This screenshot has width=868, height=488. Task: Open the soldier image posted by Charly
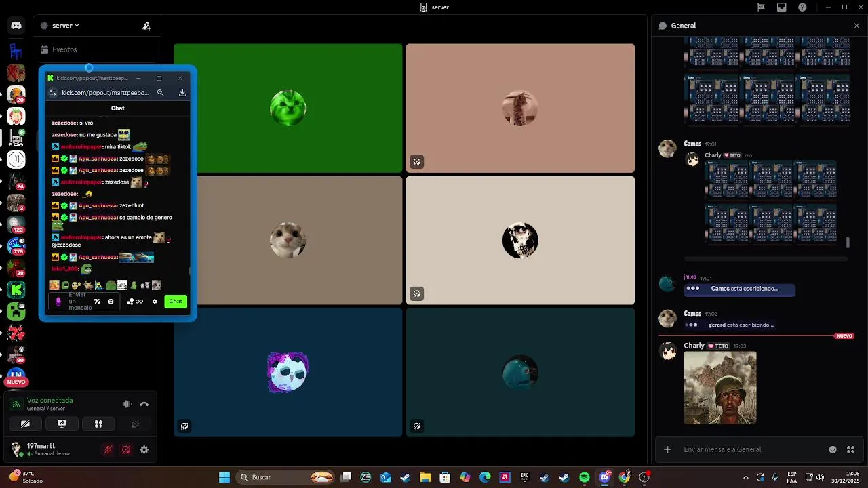point(720,388)
